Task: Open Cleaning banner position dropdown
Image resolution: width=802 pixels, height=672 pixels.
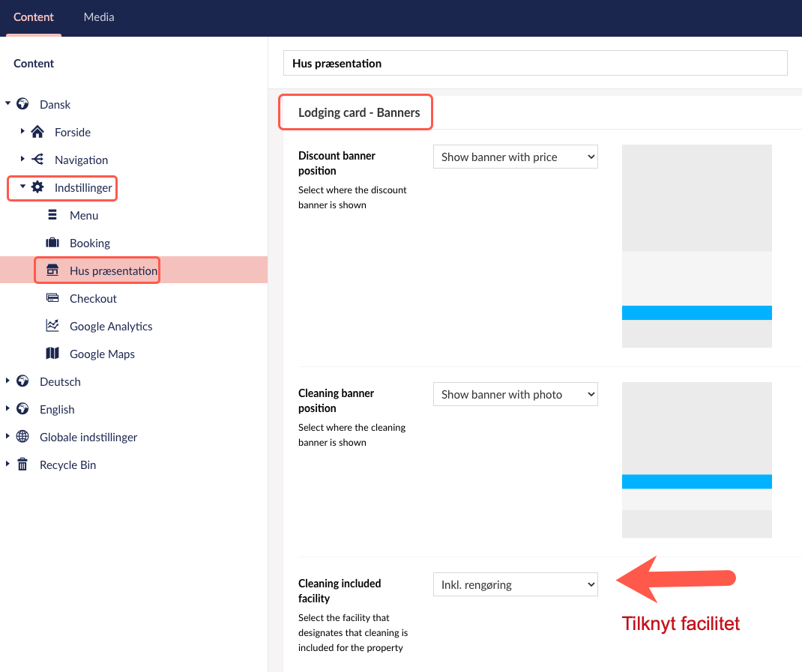Action: click(x=515, y=394)
